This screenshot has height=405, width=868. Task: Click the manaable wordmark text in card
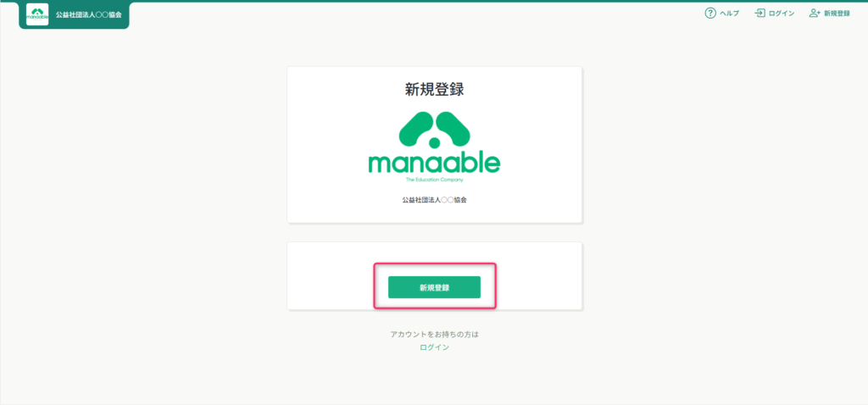(x=435, y=164)
